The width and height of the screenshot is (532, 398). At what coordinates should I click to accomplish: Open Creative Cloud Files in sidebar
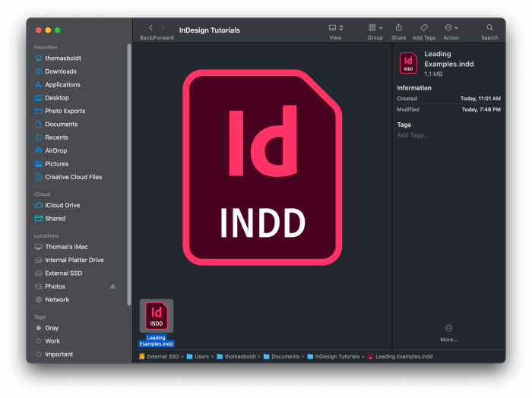point(75,177)
